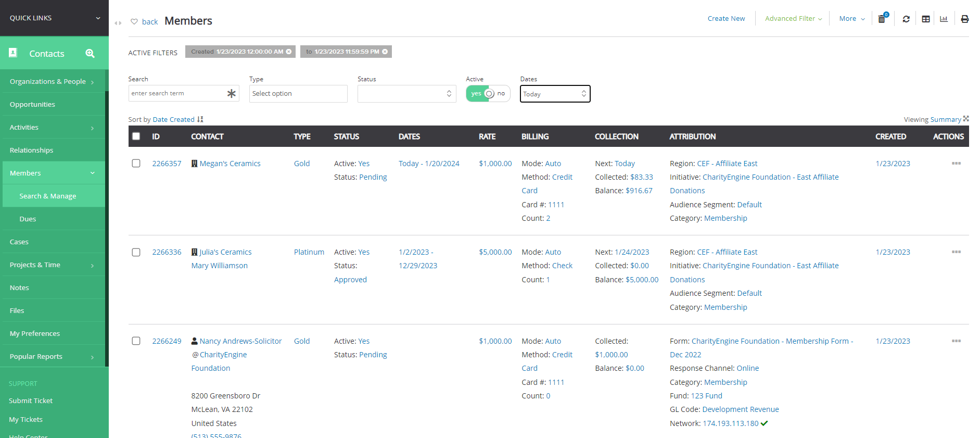
Task: Open the trash bin icon in the header
Action: click(x=882, y=19)
